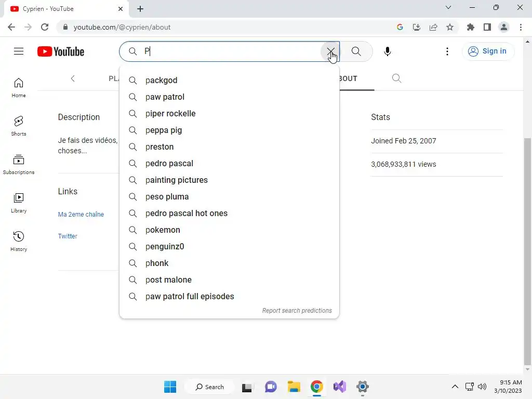Open taskbar Search box

coord(209,387)
